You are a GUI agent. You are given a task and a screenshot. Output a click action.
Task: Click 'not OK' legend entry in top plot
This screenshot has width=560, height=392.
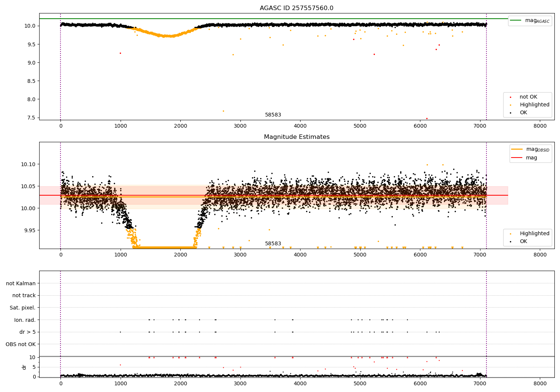coord(528,97)
